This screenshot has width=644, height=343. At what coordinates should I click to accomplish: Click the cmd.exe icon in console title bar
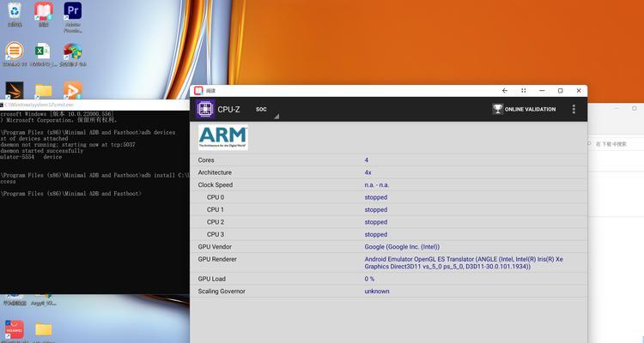coord(2,105)
